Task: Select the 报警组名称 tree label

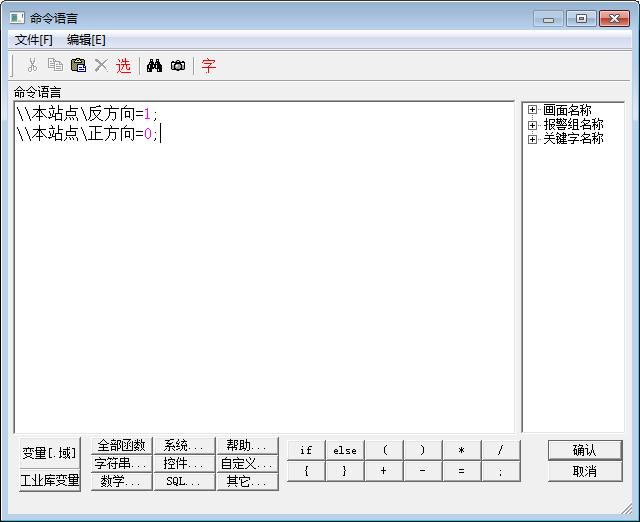Action: [573, 124]
